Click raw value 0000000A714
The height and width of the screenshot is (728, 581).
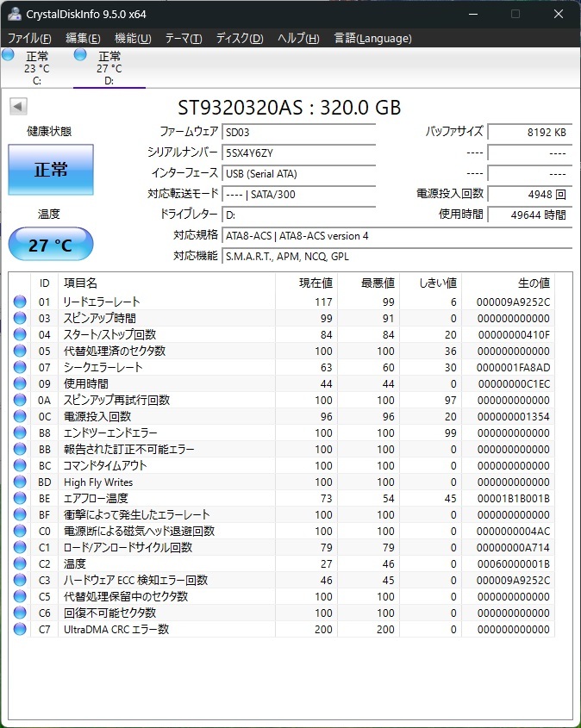[x=513, y=547]
